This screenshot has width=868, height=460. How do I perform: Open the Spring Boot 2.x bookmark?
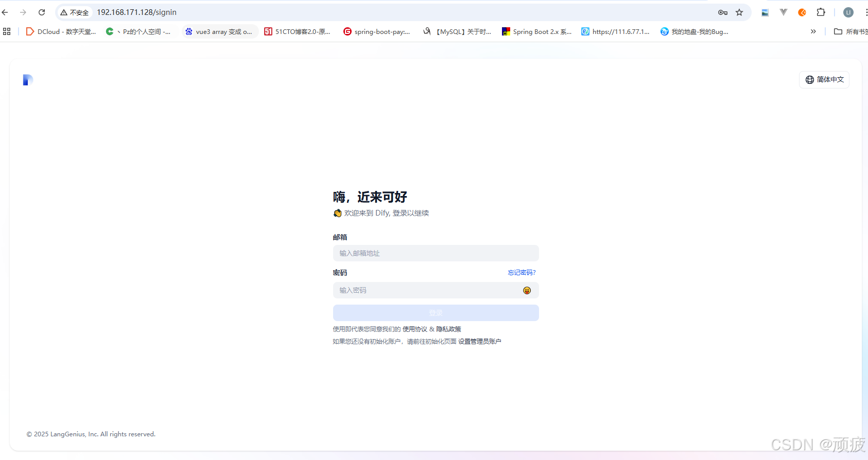pyautogui.click(x=537, y=31)
